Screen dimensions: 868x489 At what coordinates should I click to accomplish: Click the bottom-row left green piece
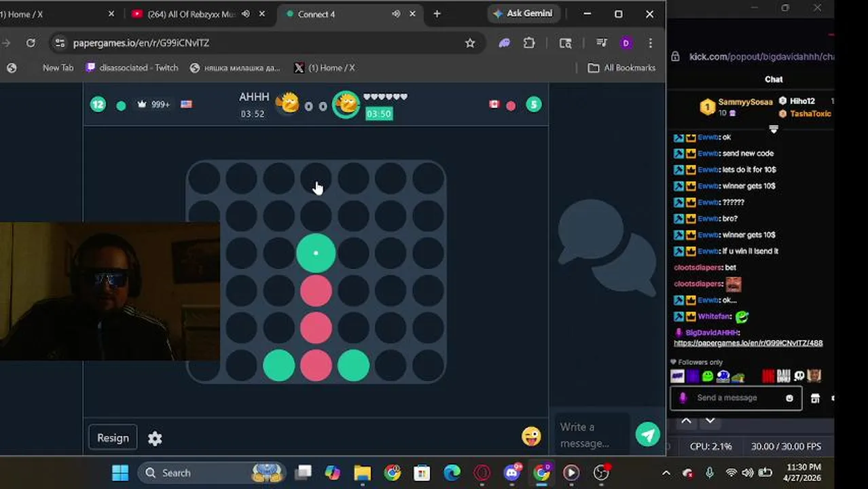278,365
